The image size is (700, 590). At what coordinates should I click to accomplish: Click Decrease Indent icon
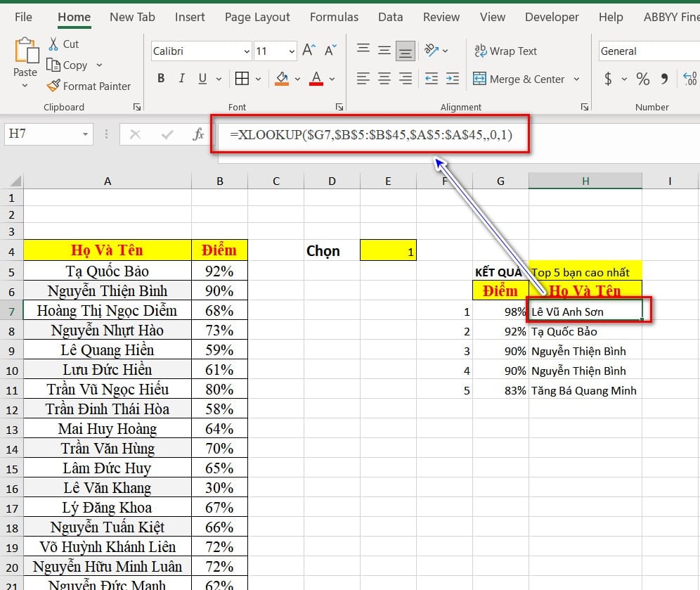point(432,79)
